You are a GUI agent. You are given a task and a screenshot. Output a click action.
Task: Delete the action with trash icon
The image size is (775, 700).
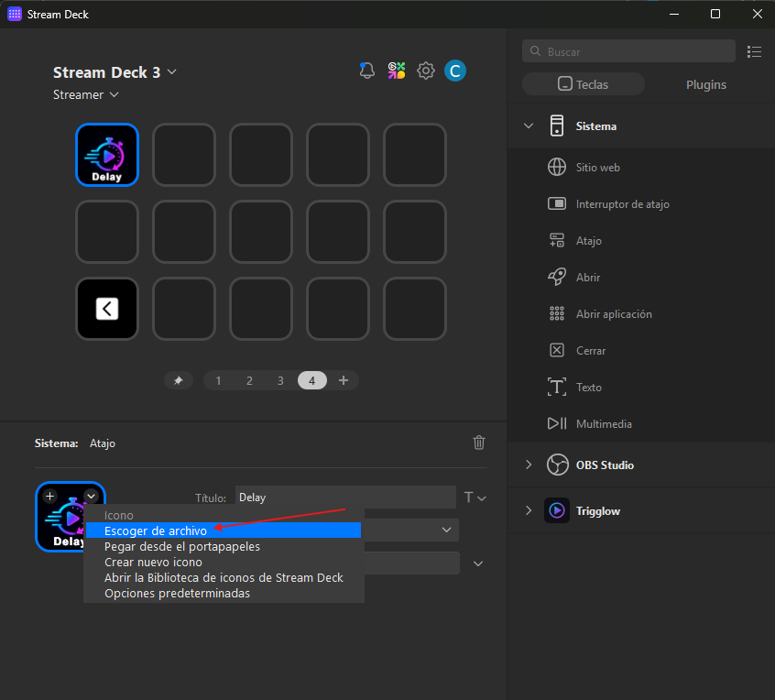point(479,443)
